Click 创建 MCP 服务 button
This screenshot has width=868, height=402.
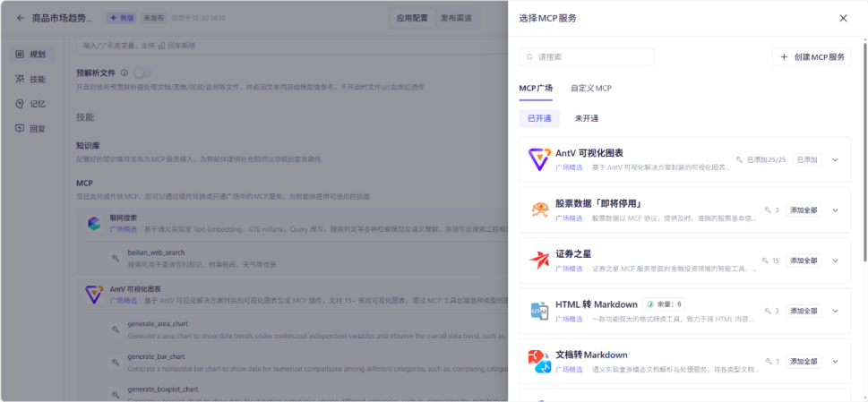812,57
